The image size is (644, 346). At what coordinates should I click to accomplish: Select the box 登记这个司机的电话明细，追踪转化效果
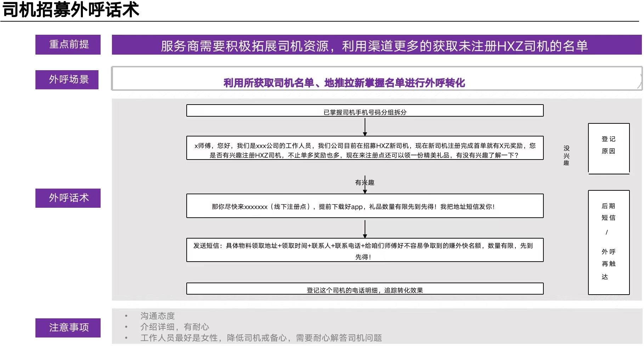click(x=365, y=289)
